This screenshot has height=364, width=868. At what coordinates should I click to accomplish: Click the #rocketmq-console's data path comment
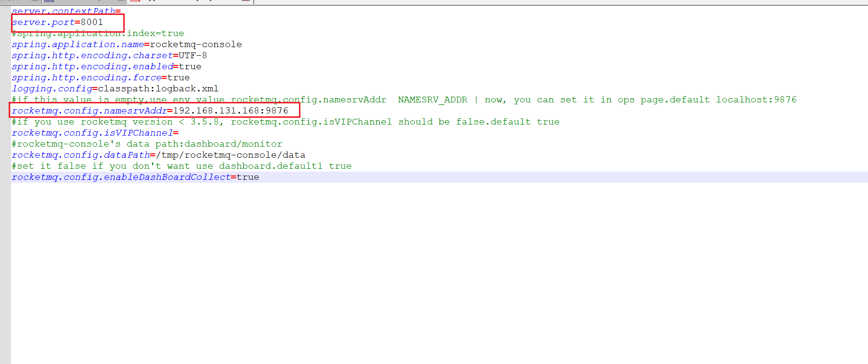[147, 144]
